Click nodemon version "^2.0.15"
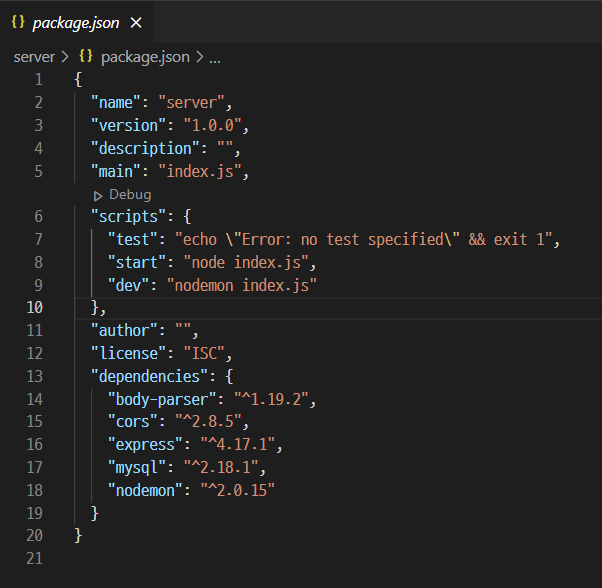602x588 pixels. click(x=238, y=490)
